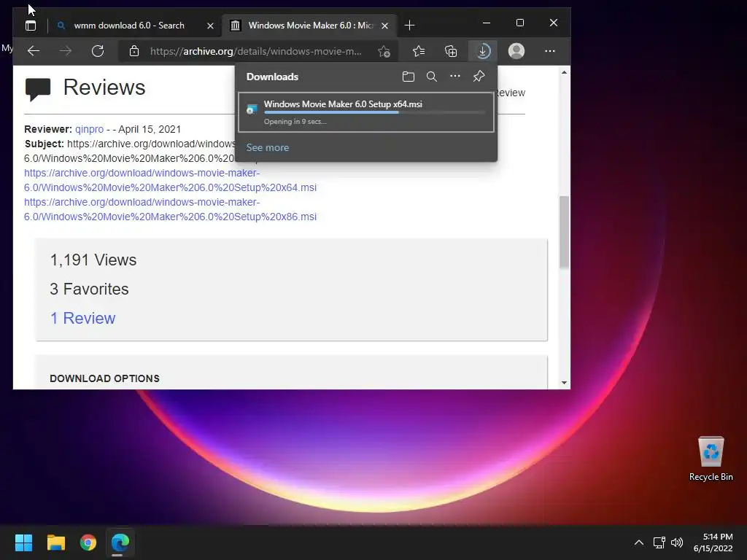
Task: Click the greyed-out forward arrow
Action: point(66,51)
